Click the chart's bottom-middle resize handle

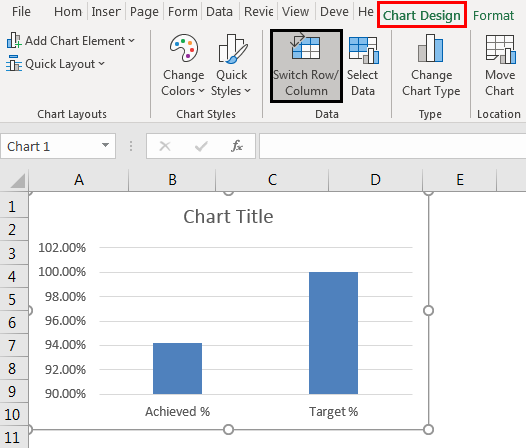click(x=228, y=429)
